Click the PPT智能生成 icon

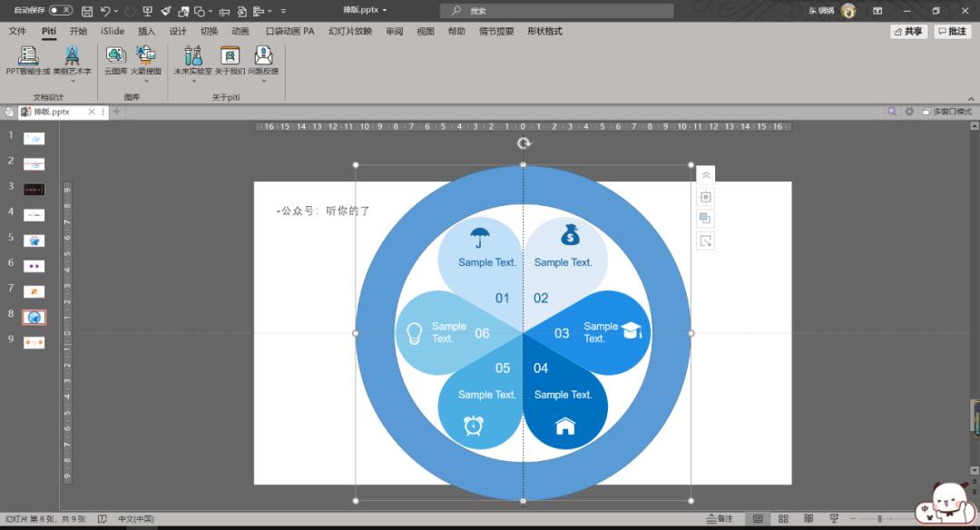pos(28,56)
